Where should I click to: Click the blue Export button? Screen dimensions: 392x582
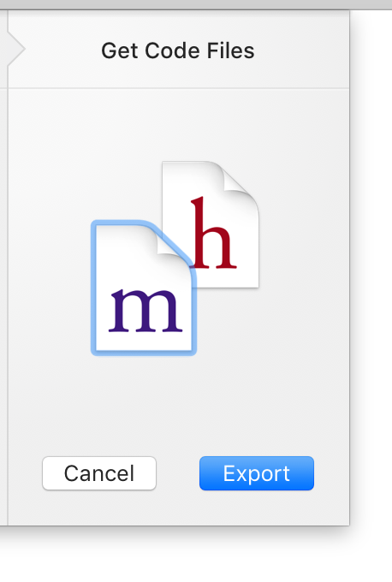point(257,473)
